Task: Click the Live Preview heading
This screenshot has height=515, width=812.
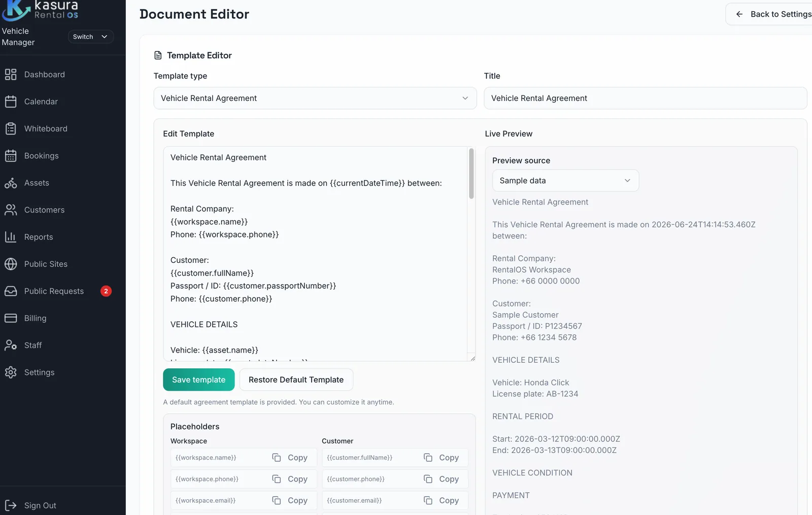Action: (509, 134)
